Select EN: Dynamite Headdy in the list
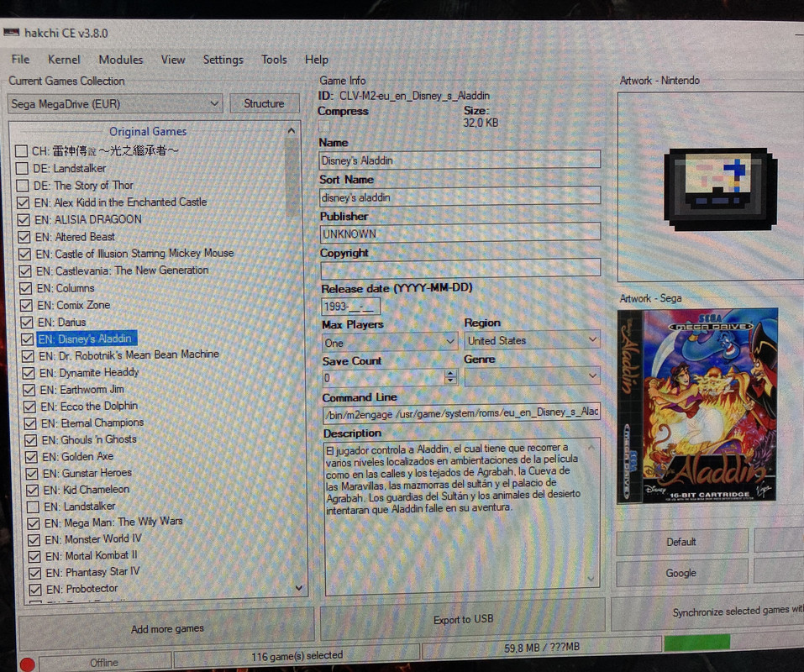The height and width of the screenshot is (672, 804). pos(89,372)
